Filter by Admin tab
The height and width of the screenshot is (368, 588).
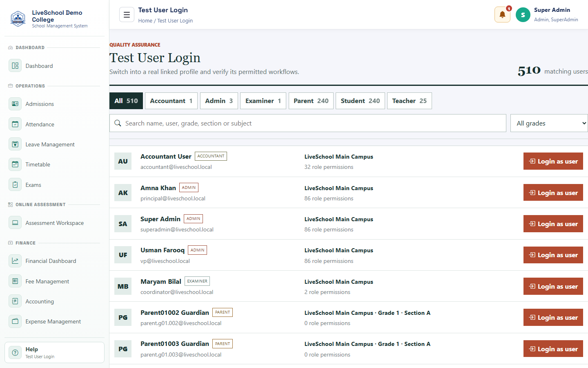(x=219, y=101)
